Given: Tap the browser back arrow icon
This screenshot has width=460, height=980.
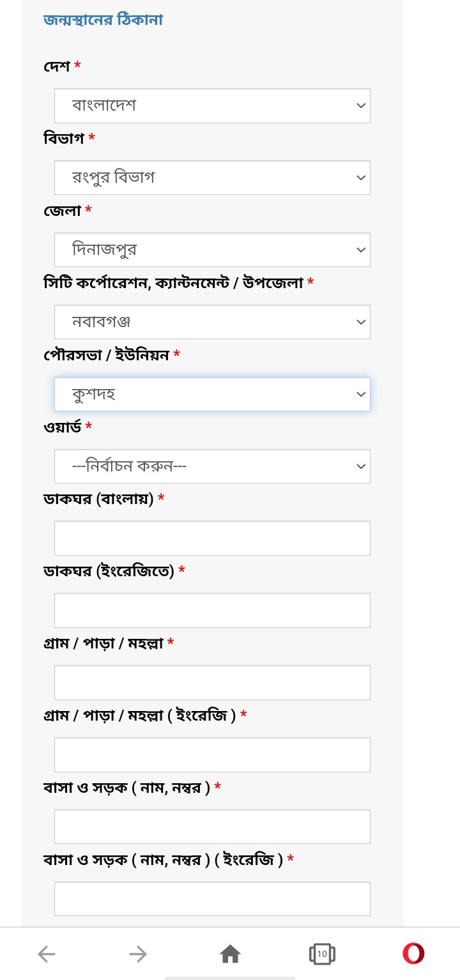Looking at the screenshot, I should pyautogui.click(x=47, y=954).
